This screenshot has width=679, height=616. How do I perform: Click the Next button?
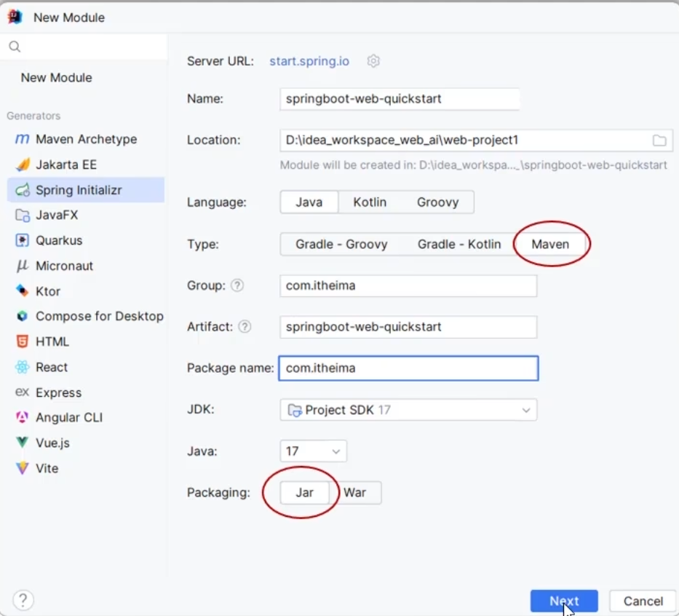coord(564,601)
